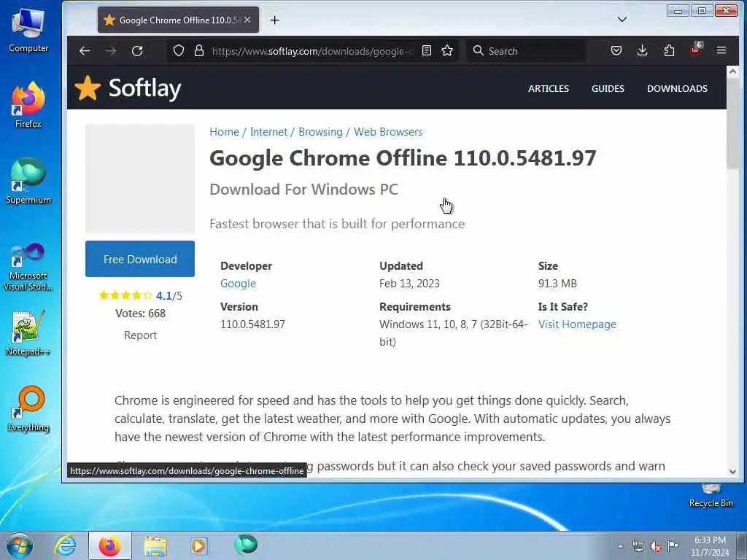Select the Microsoft Visual Studio desktop shortcut
Viewport: 747px width, 560px height.
[x=28, y=267]
